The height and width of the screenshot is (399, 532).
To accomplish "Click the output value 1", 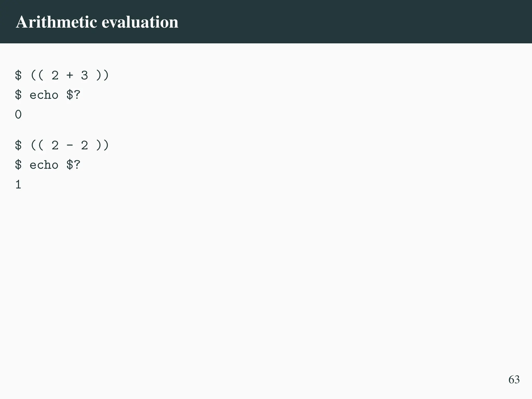I will (x=18, y=185).
